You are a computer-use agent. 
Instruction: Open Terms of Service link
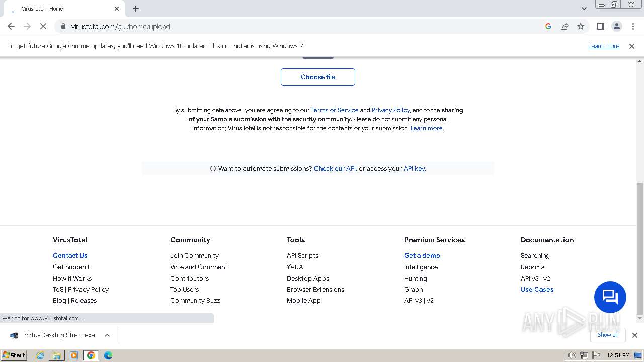[335, 110]
